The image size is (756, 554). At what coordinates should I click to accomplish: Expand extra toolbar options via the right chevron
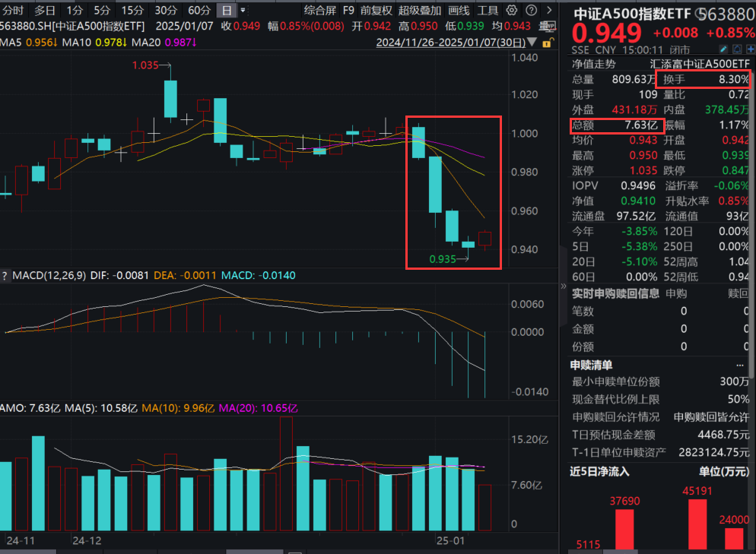[550, 11]
